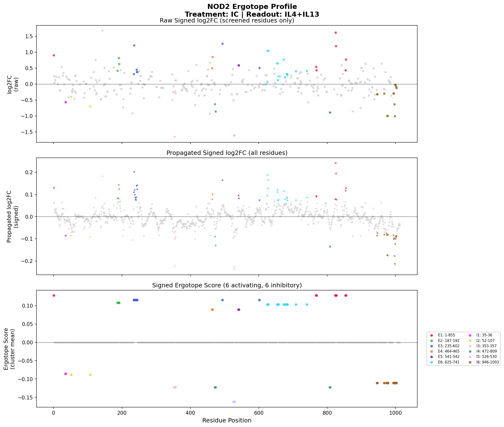Click the 1000 tick label on x-axis

click(395, 413)
